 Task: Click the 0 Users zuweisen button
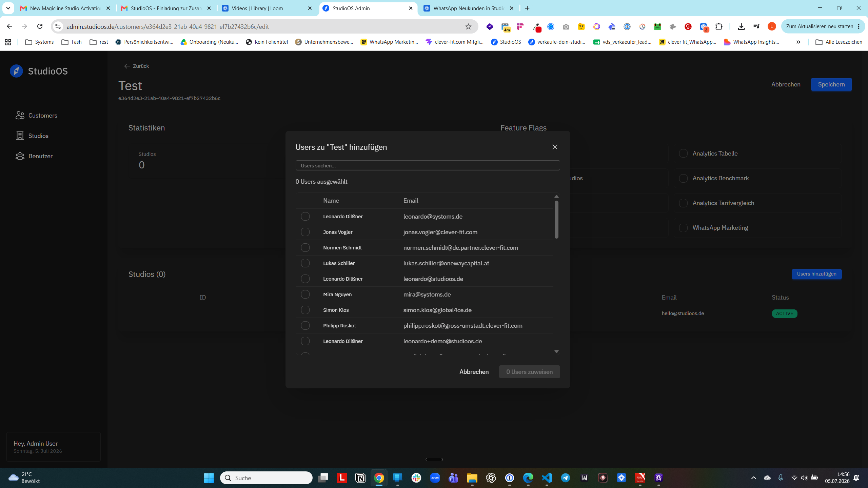[x=529, y=372]
